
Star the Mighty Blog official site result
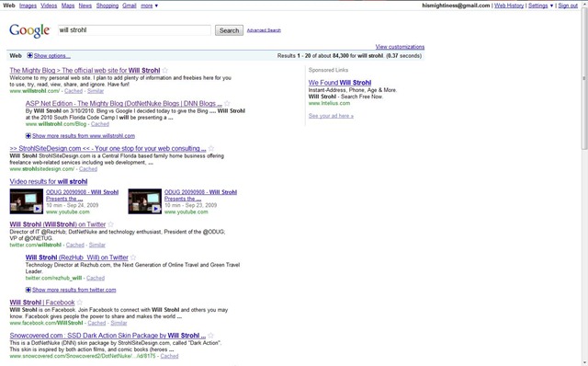point(165,70)
